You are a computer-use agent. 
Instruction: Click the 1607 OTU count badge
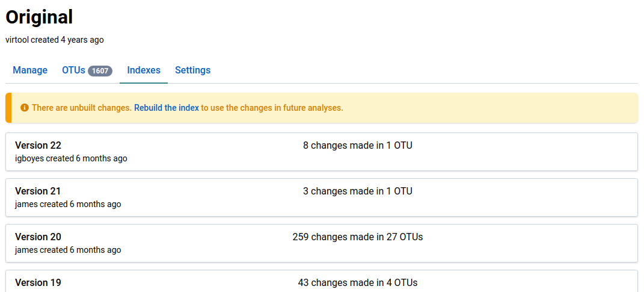100,71
